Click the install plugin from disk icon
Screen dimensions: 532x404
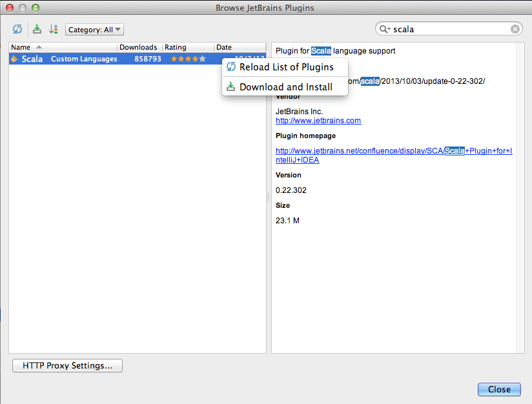(x=37, y=29)
